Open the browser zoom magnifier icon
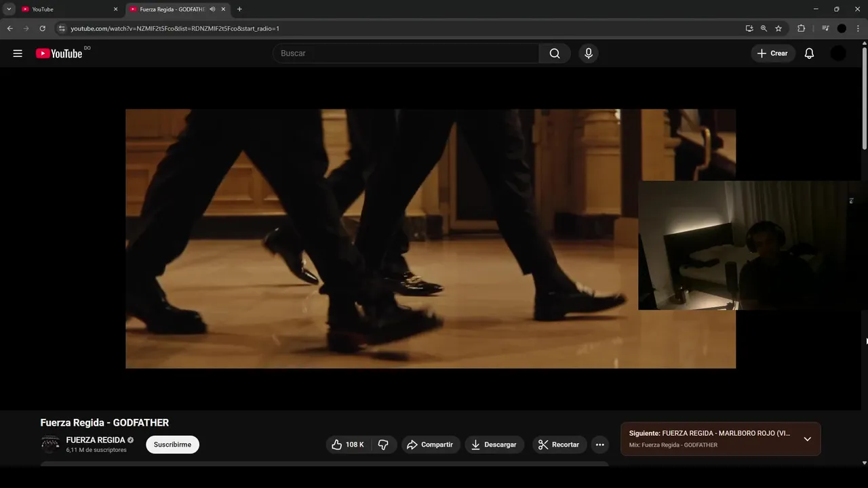This screenshot has height=488, width=868. [764, 28]
